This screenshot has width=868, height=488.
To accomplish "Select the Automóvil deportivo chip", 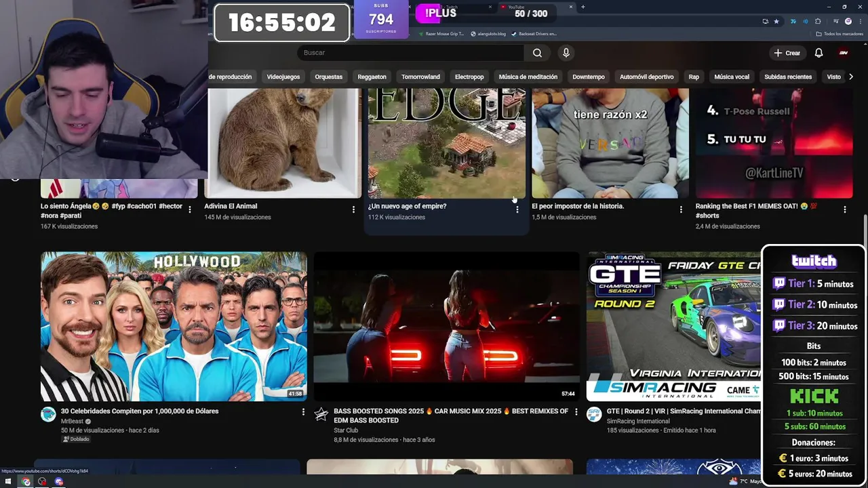I will pos(647,77).
